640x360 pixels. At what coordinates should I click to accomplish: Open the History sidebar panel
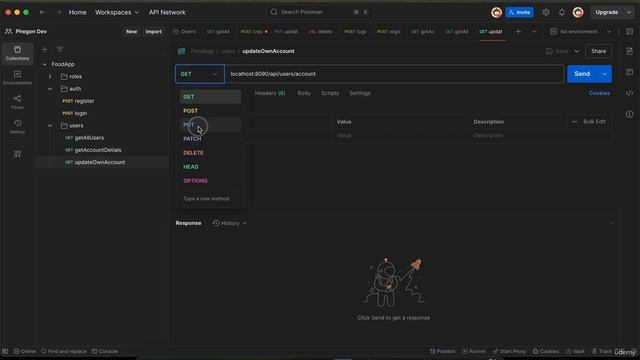pyautogui.click(x=17, y=127)
